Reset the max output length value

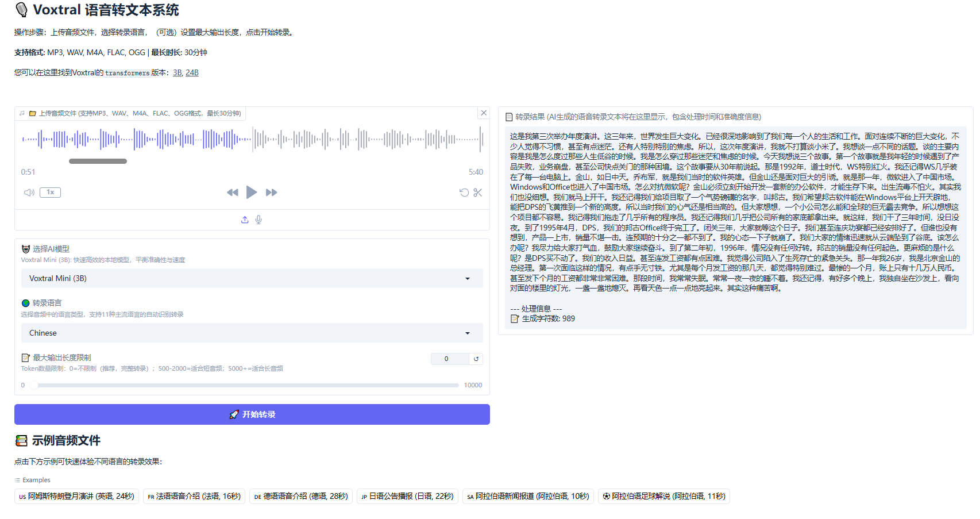476,359
